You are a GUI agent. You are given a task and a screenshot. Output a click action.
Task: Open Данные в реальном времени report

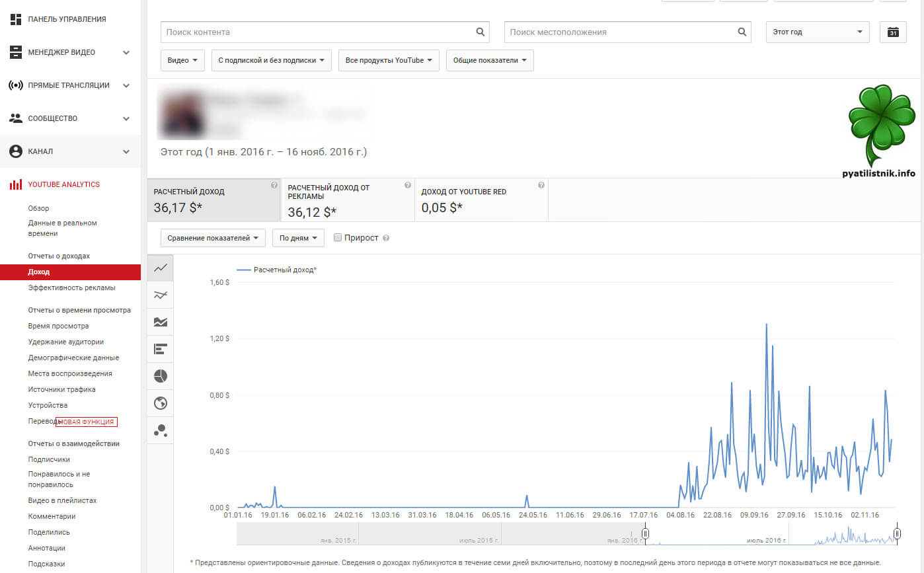click(x=62, y=228)
